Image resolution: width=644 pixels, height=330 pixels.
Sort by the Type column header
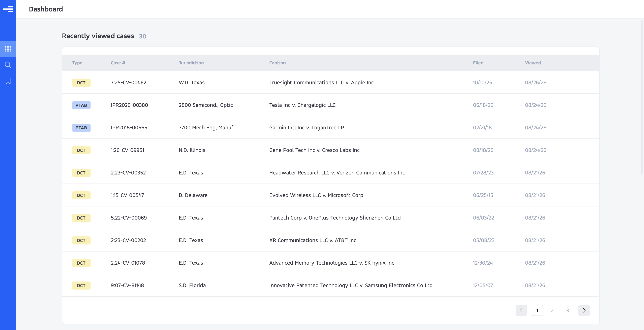pyautogui.click(x=77, y=63)
